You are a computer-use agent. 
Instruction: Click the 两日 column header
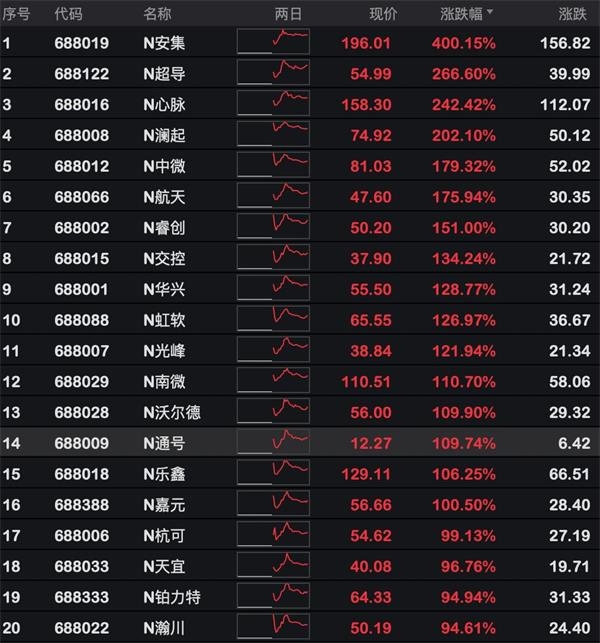point(288,14)
